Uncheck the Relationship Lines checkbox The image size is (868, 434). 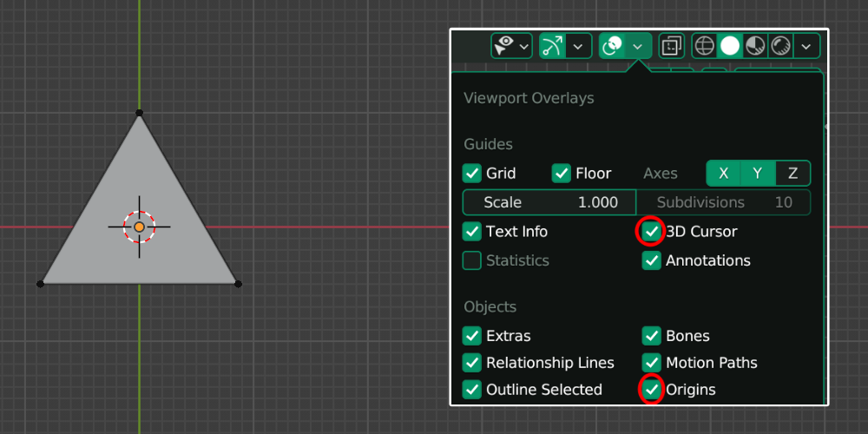[x=471, y=363]
